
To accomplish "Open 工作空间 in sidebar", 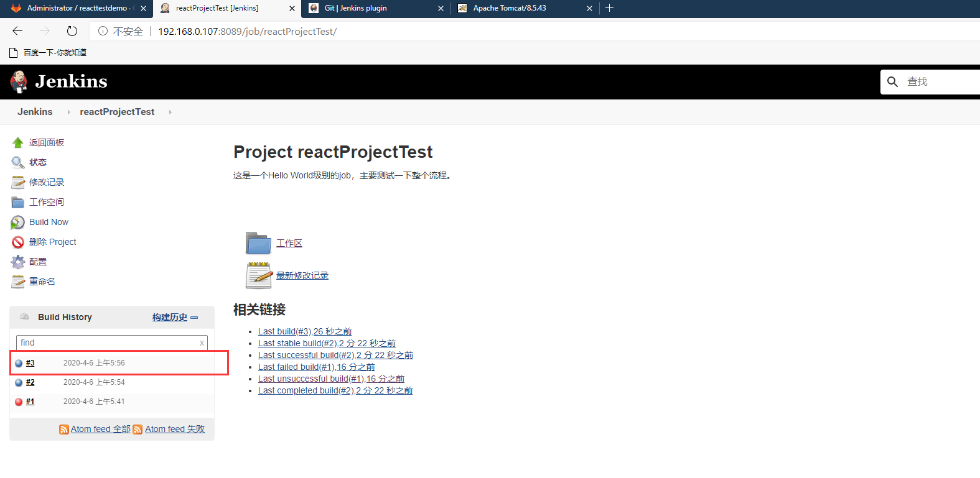I will [x=47, y=202].
